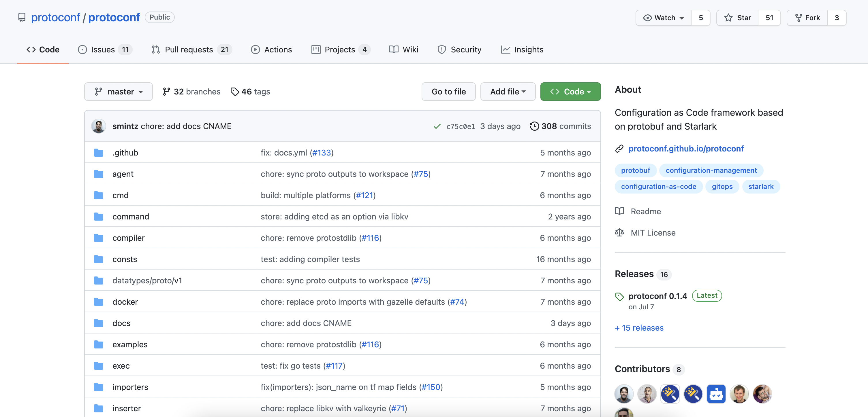Screen dimensions: 868x417
Task: Click the green commit status checkmark
Action: [x=437, y=126]
